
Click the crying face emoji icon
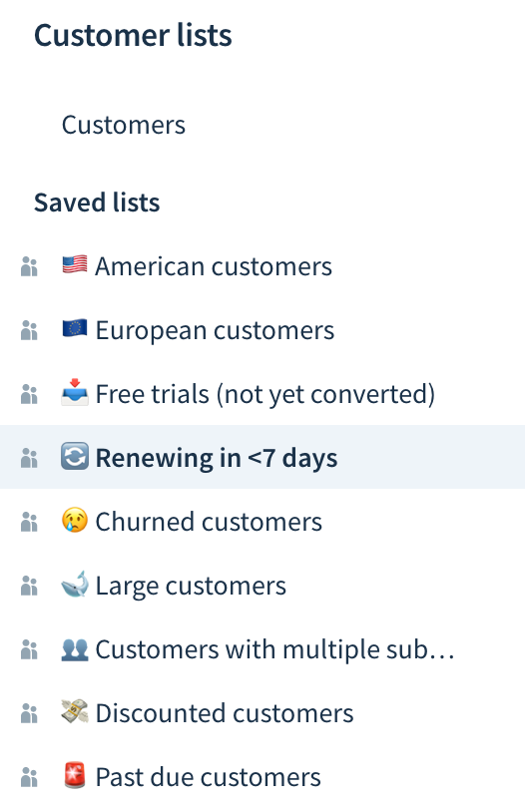tap(75, 520)
